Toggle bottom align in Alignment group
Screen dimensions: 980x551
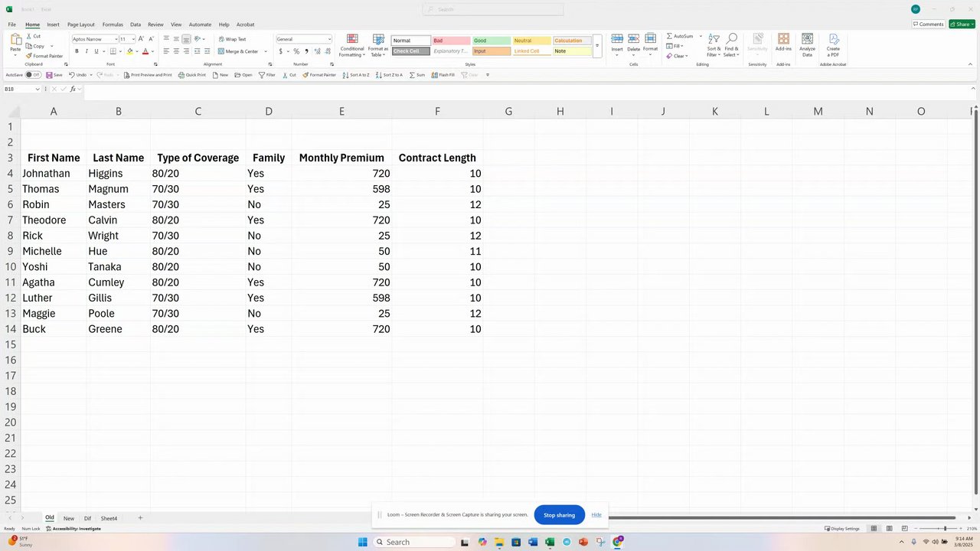pos(186,39)
